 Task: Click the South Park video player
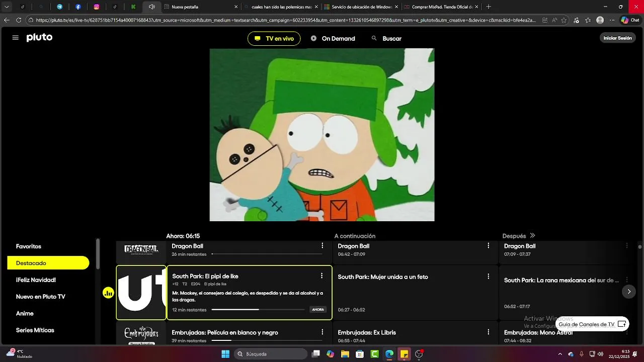click(322, 135)
